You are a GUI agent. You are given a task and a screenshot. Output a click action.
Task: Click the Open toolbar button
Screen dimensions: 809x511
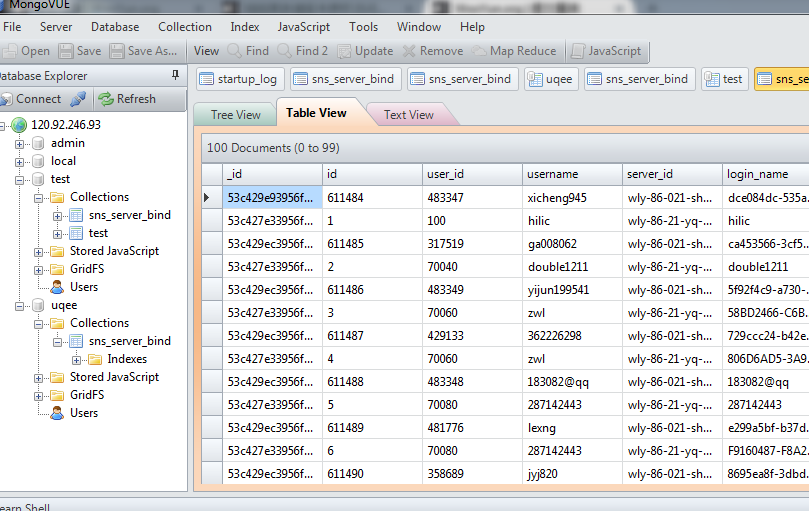[x=27, y=51]
